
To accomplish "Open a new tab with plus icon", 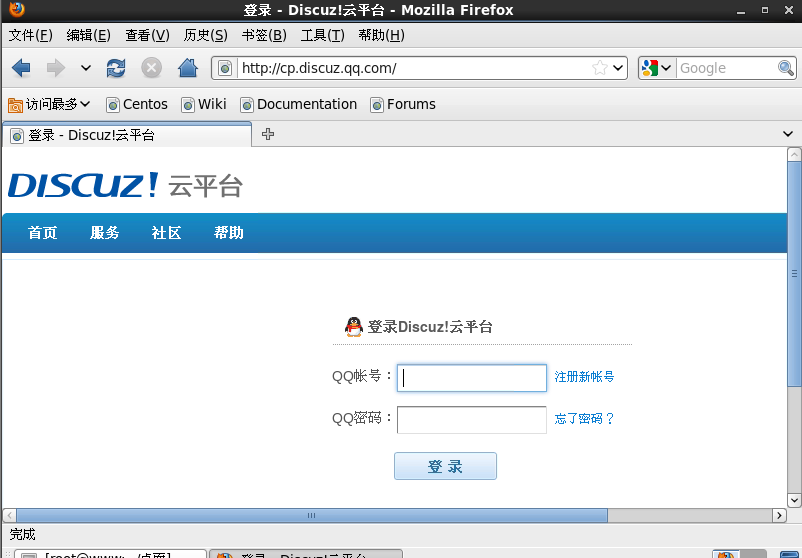I will tap(268, 134).
